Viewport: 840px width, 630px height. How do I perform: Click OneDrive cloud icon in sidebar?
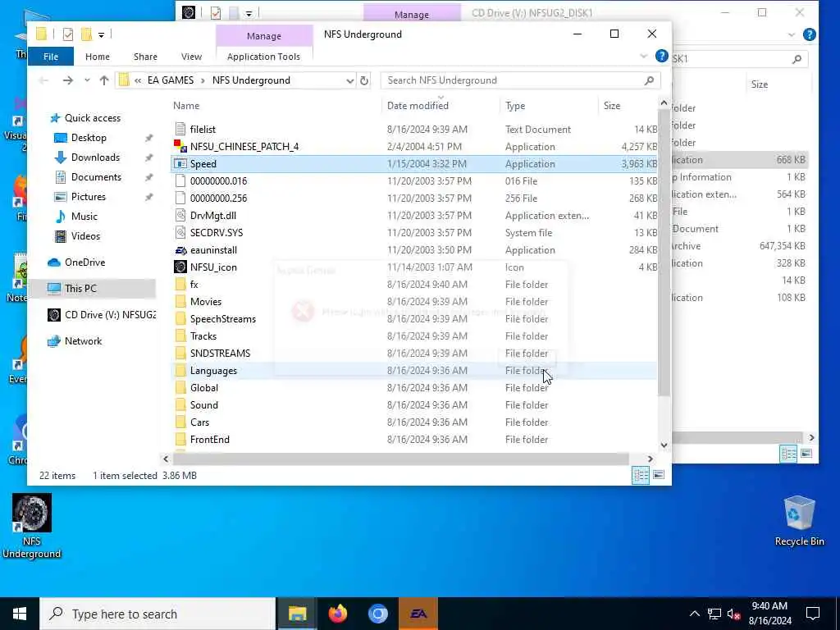pyautogui.click(x=54, y=262)
